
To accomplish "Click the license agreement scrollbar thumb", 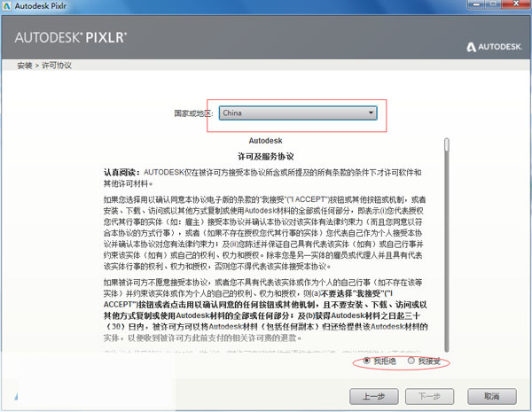I will pyautogui.click(x=447, y=144).
